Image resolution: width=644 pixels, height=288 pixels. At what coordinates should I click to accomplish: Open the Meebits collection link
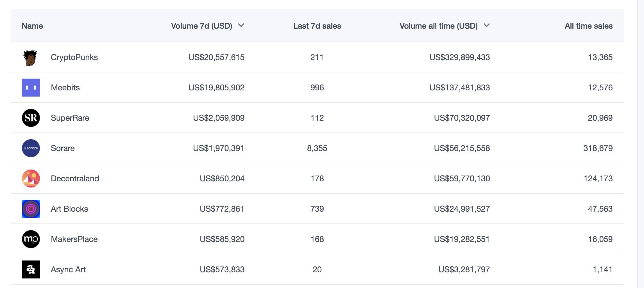point(65,88)
